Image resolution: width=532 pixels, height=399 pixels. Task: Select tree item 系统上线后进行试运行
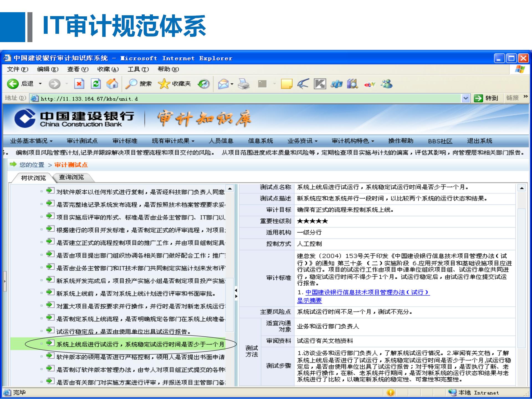(140, 344)
